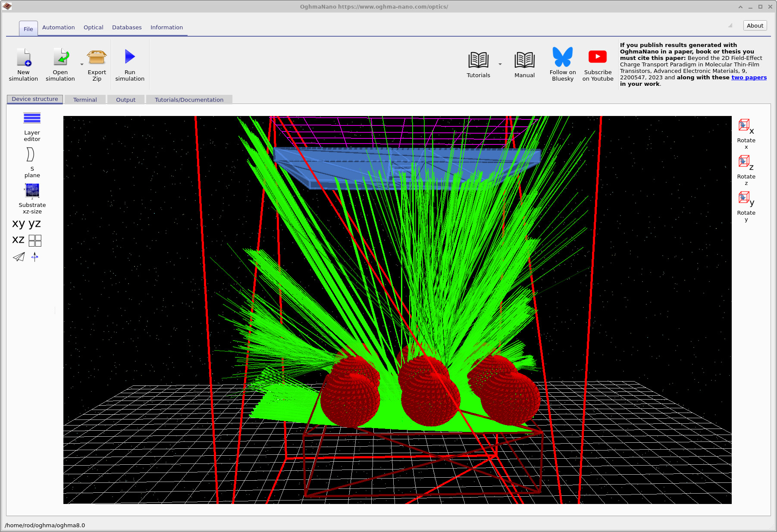Create a New simulation

23,64
